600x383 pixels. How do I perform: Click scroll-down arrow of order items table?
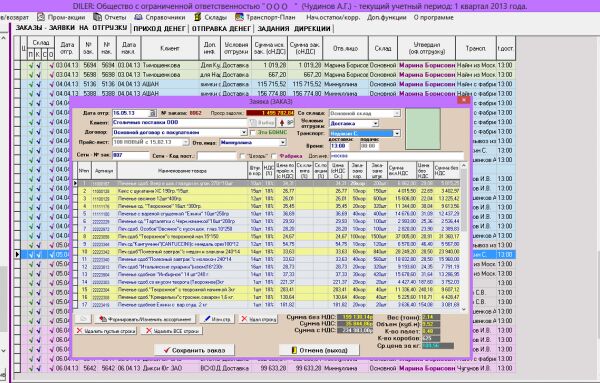tap(464, 309)
